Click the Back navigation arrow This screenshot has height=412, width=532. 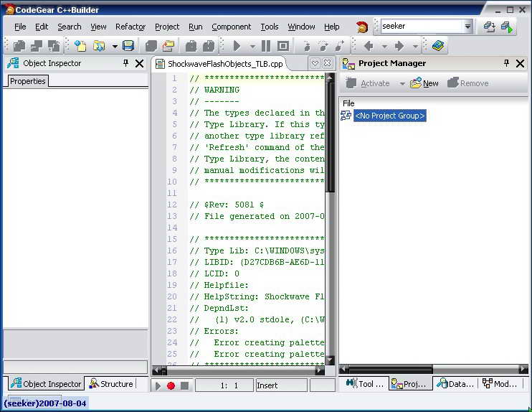[369, 46]
